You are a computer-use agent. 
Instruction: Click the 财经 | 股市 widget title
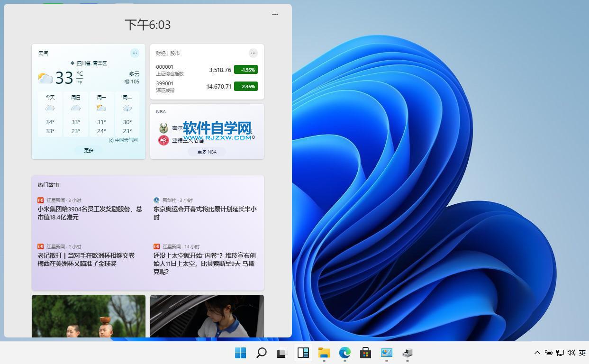[168, 53]
